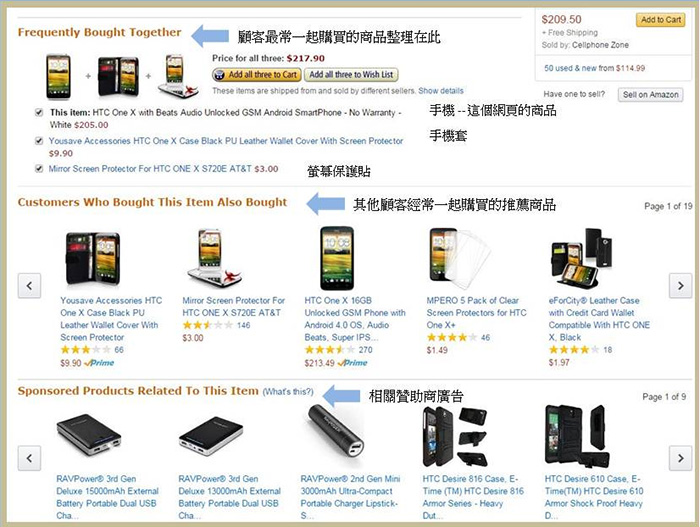
Task: Click next arrow in Customers Also Bought carousel
Action: tap(680, 285)
